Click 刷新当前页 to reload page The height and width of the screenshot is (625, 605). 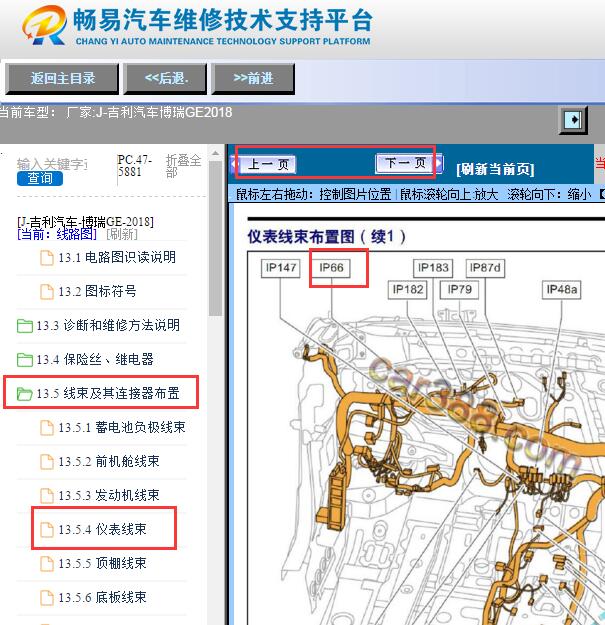(x=495, y=169)
